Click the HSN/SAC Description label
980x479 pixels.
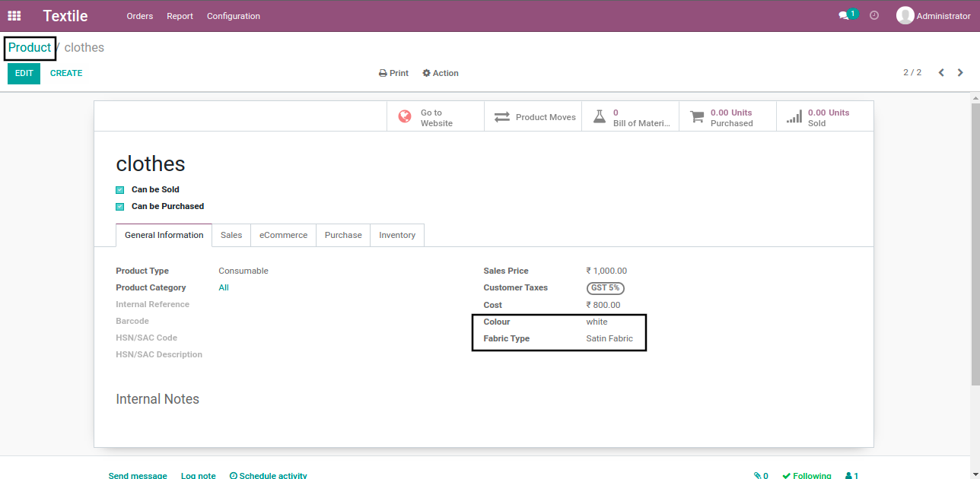[x=159, y=355]
